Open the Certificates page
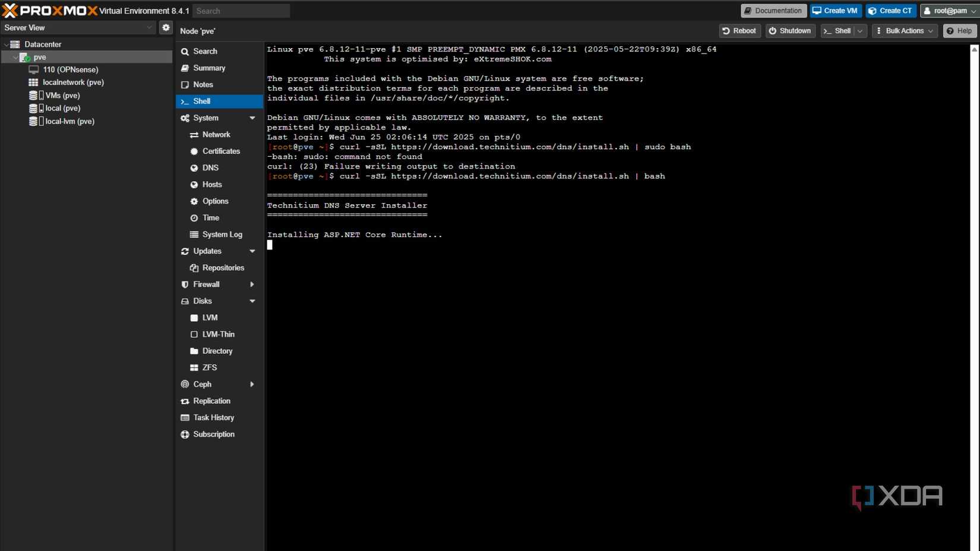 221,151
